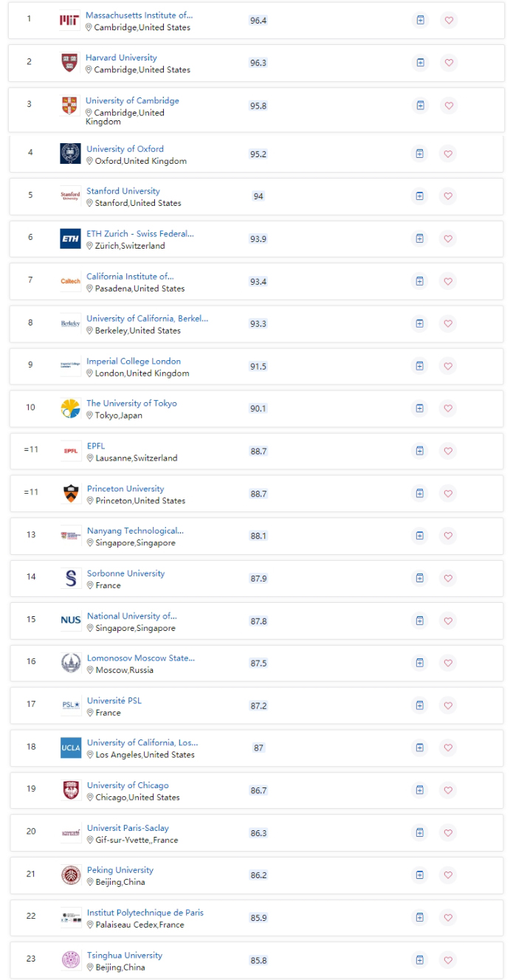Select the 96.4 score for MIT
Screen dimensions: 510x980
click(x=258, y=21)
